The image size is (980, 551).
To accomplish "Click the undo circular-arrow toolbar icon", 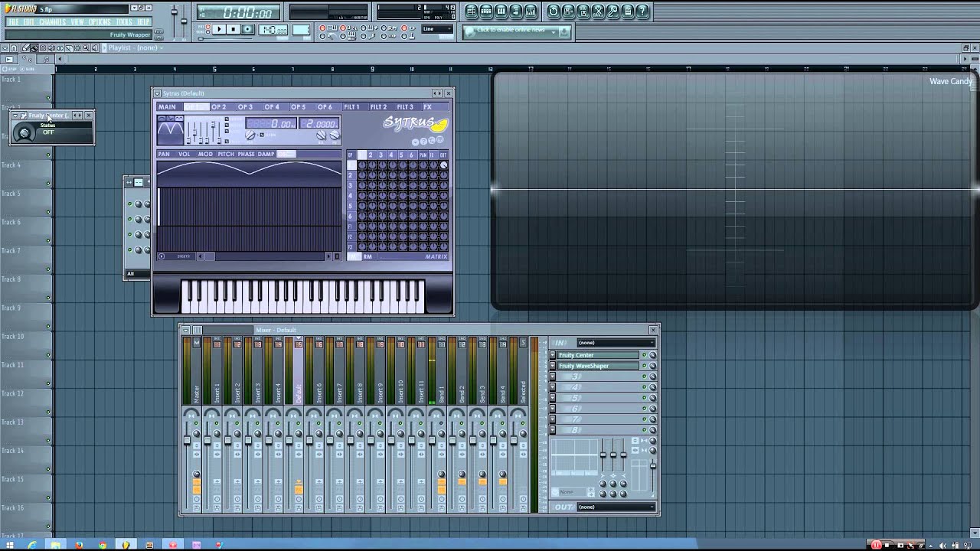I will (x=553, y=11).
